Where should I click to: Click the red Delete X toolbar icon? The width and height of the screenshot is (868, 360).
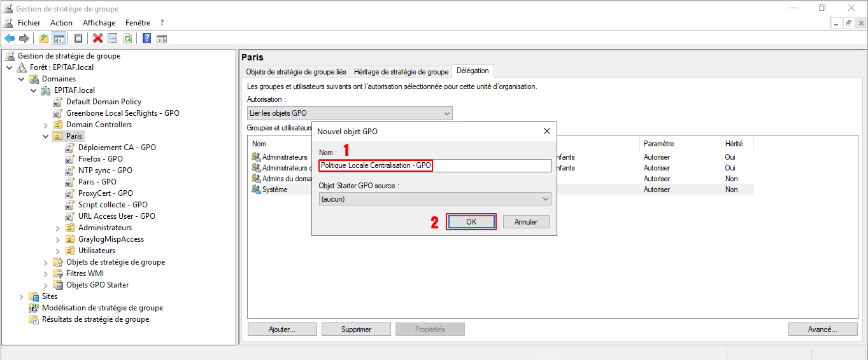point(97,38)
